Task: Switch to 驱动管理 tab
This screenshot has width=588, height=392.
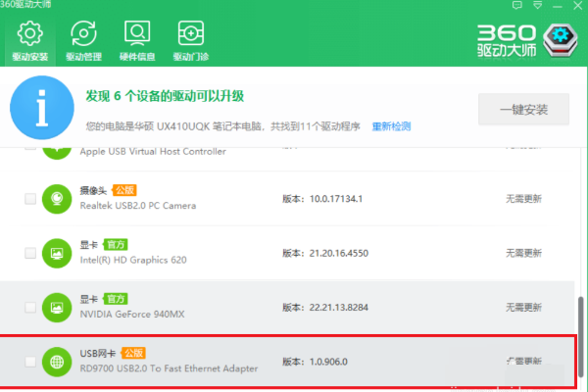Action: coord(83,41)
